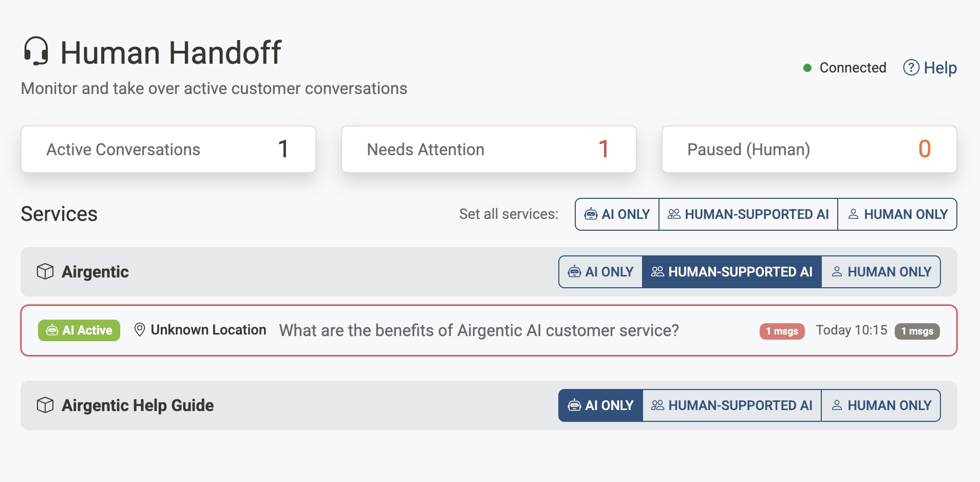Click the cube icon next to Airgentic

pyautogui.click(x=45, y=271)
